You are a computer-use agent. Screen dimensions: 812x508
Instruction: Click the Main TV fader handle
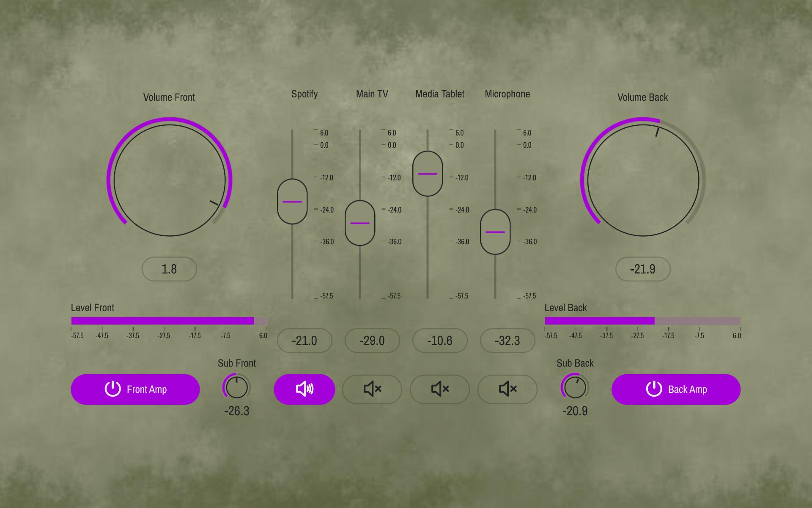point(360,223)
